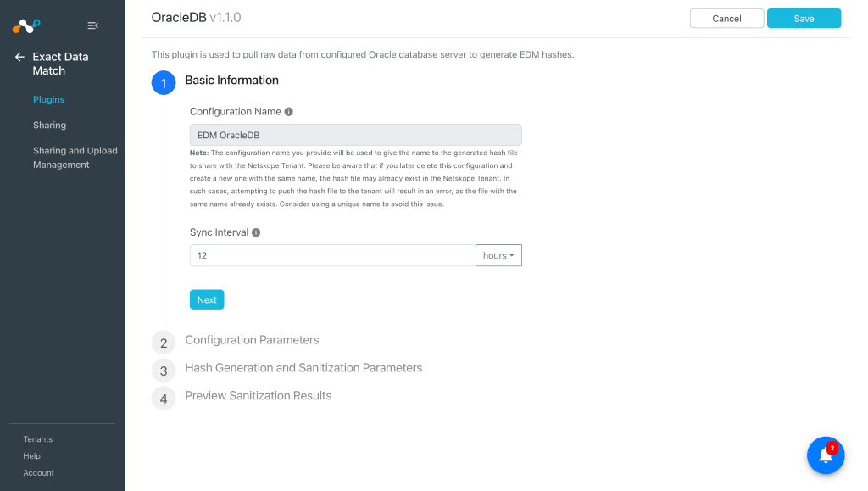
Task: Open Sharing in sidebar
Action: click(x=49, y=126)
